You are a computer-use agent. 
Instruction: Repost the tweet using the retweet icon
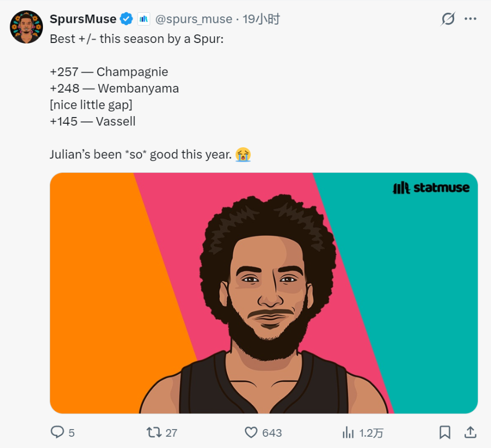coord(154,433)
